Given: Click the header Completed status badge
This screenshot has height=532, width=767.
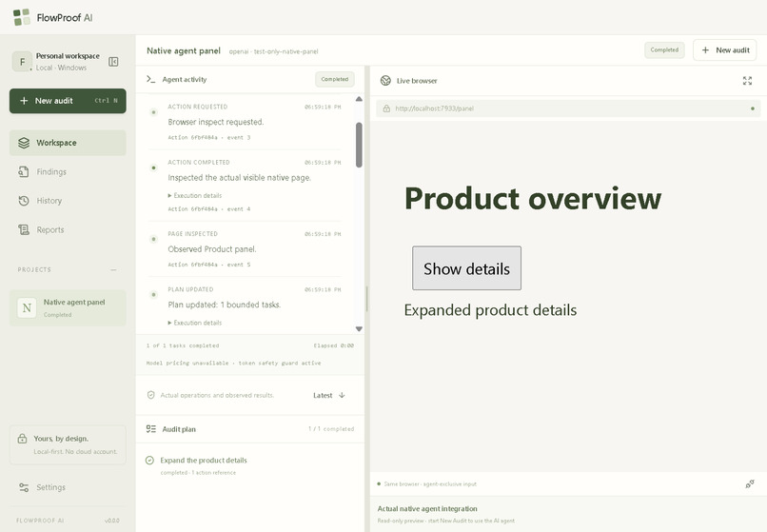Looking at the screenshot, I should [x=664, y=49].
